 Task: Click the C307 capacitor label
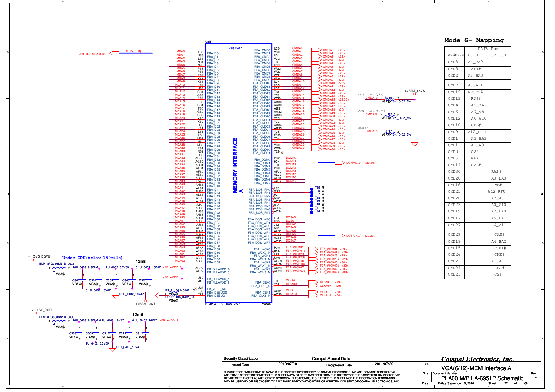click(143, 280)
